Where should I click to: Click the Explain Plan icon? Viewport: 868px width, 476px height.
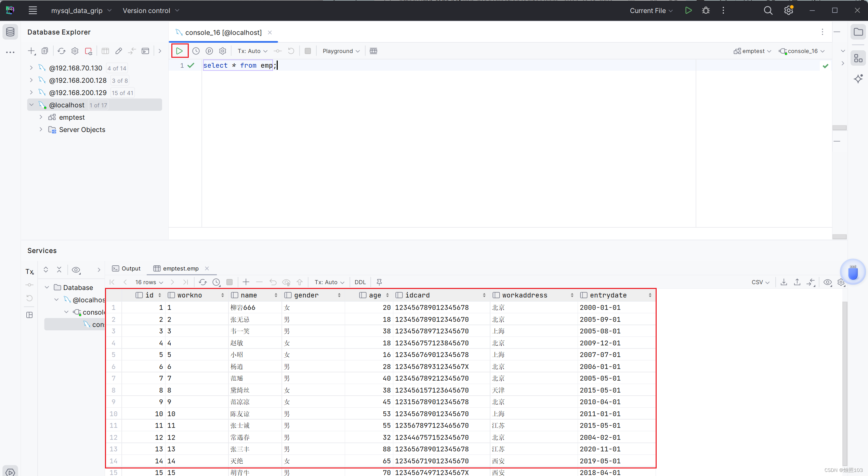click(209, 51)
